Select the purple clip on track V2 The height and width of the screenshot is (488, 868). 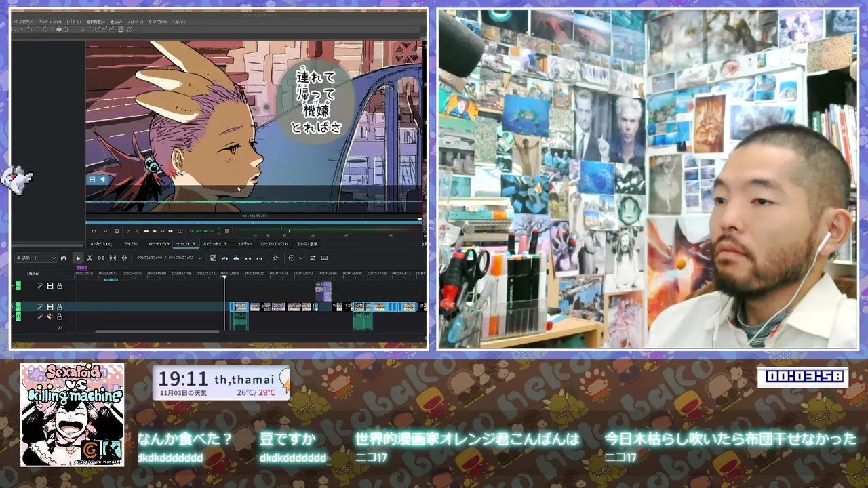pos(323,291)
